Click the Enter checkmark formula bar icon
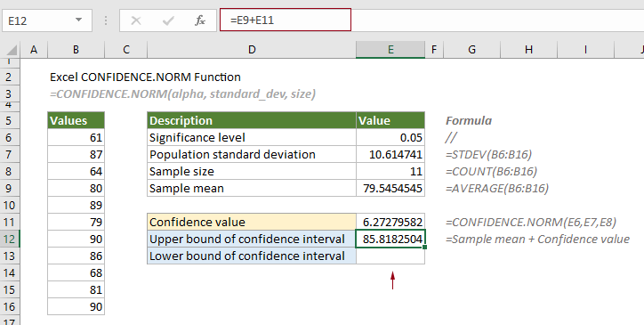 click(x=168, y=20)
